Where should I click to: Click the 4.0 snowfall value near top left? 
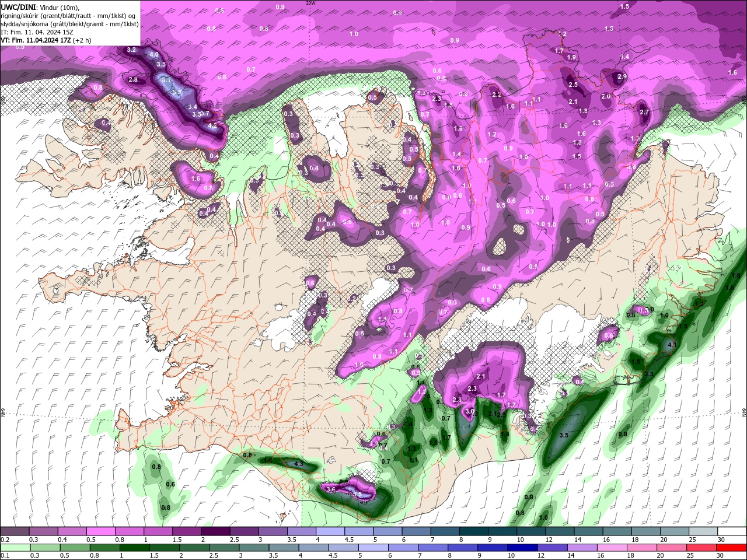[x=154, y=54]
